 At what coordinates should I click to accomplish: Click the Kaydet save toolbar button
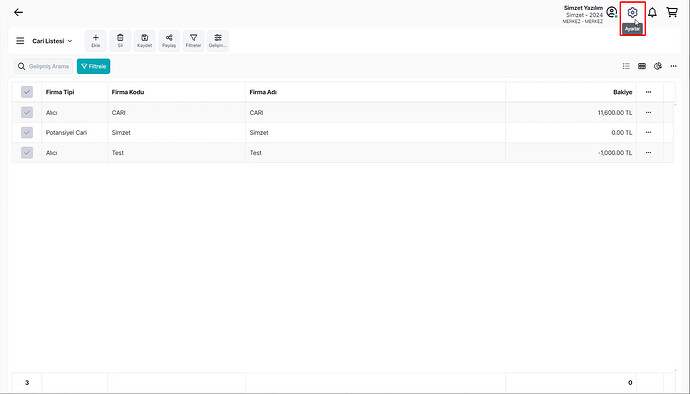click(x=144, y=41)
